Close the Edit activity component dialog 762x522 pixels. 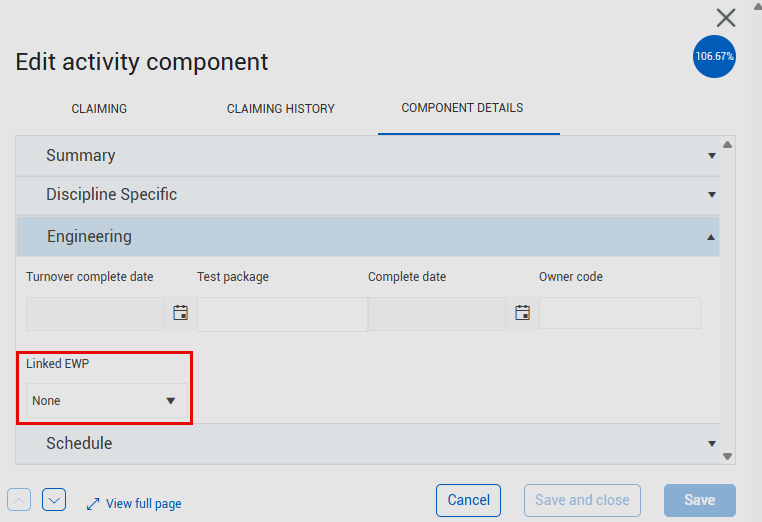pyautogui.click(x=726, y=17)
